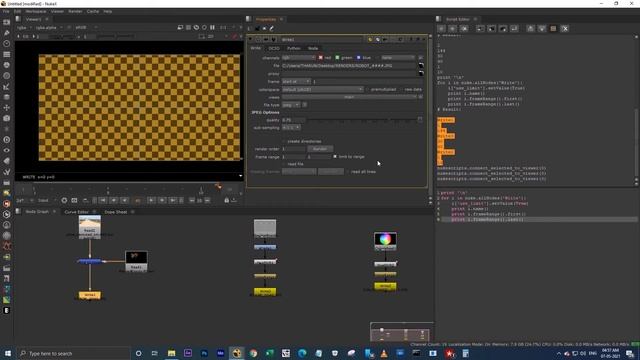Open the Merge nodes toolbar icon
This screenshot has width=640, height=360.
point(7,97)
